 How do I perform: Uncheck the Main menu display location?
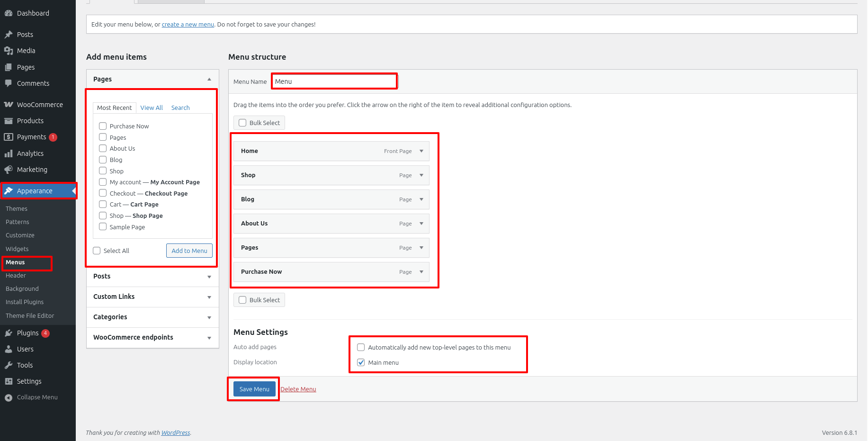click(361, 362)
